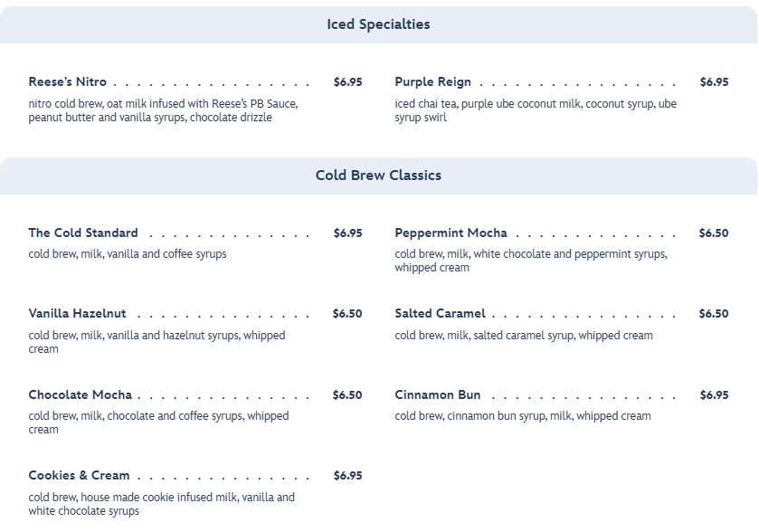Select the Peppermint Mocha $6.50 price

(x=713, y=233)
